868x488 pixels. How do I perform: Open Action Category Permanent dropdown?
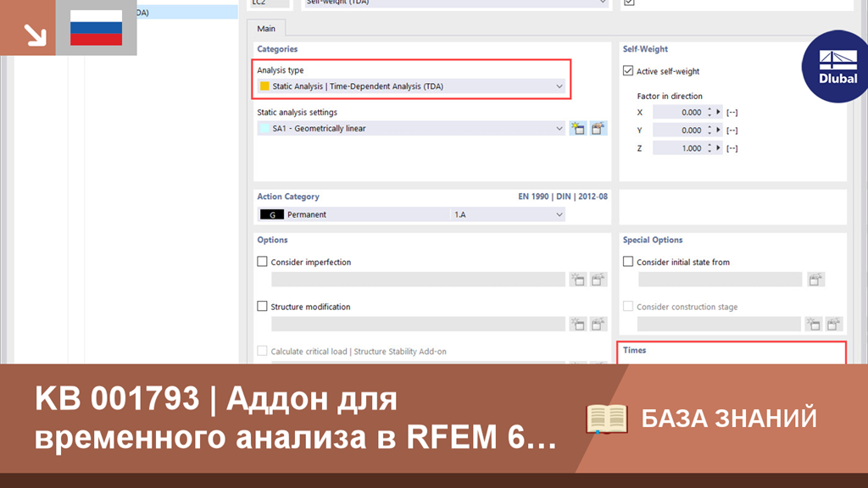click(411, 214)
